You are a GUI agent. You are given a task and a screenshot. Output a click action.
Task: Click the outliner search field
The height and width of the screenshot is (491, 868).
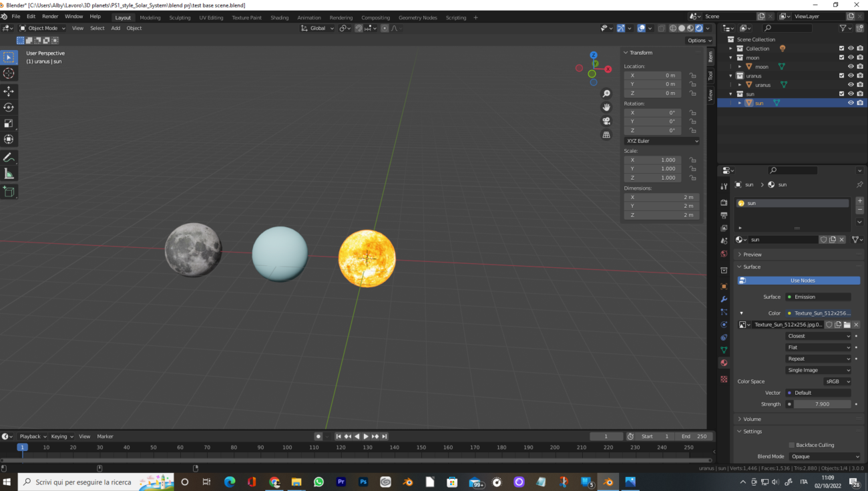point(788,28)
